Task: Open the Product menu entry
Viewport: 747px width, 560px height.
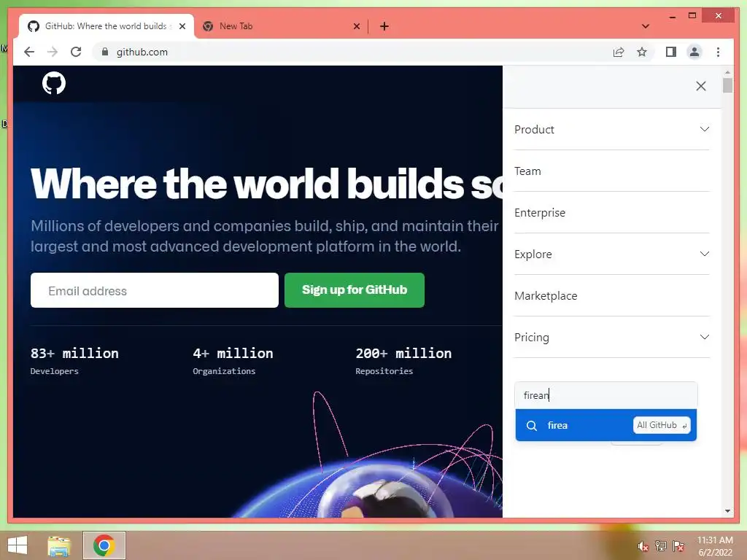Action: (534, 130)
